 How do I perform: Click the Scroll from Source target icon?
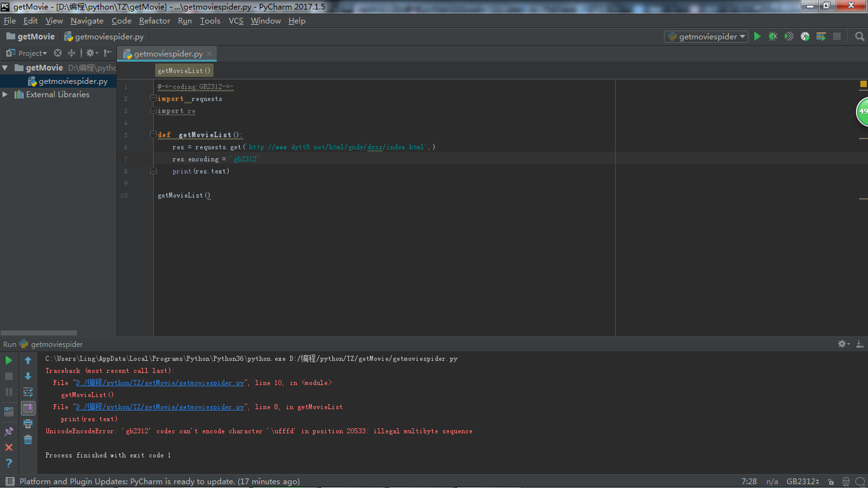[58, 53]
